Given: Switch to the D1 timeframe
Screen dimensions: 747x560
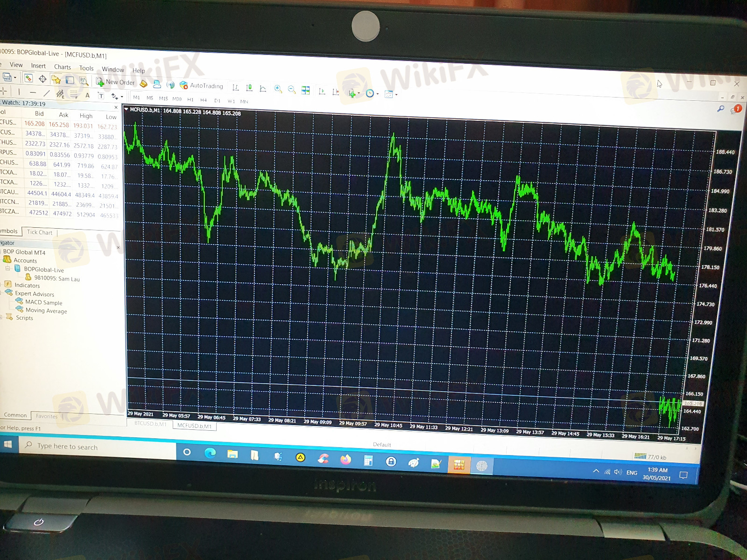Looking at the screenshot, I should (x=217, y=100).
